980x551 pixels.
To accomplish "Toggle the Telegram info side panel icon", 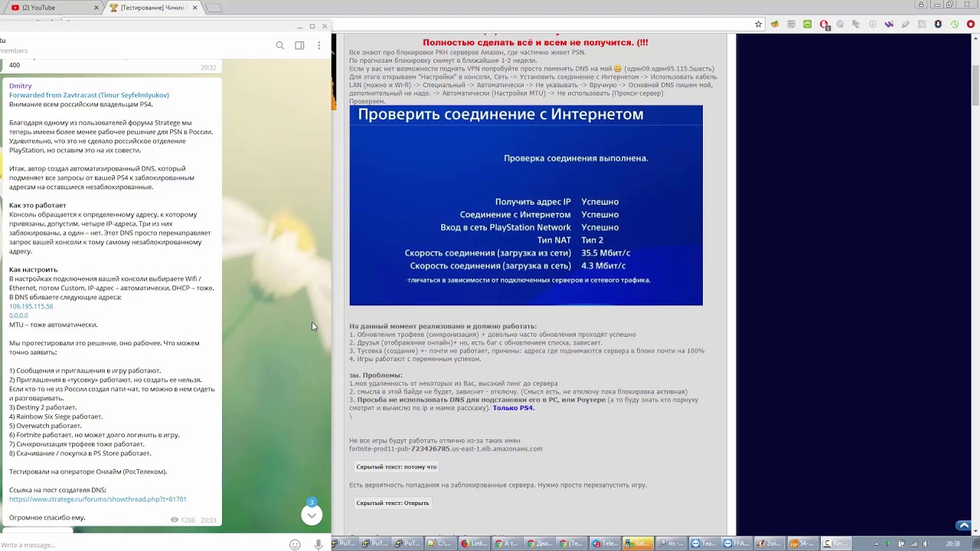I will point(299,46).
